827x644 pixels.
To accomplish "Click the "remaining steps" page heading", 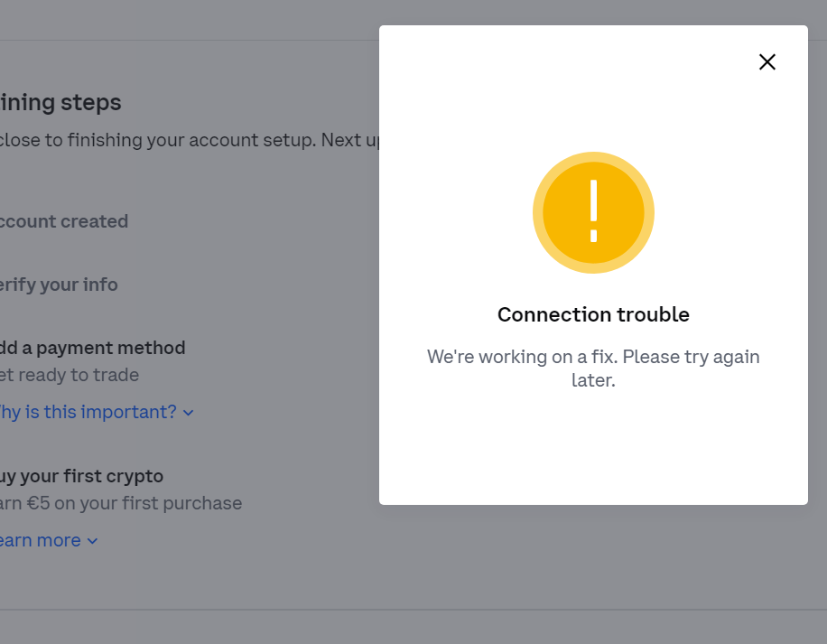I will (60, 102).
